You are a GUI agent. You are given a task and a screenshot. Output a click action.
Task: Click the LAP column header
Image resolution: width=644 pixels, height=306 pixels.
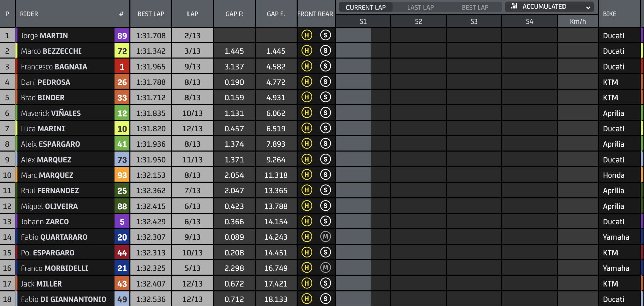pyautogui.click(x=193, y=14)
